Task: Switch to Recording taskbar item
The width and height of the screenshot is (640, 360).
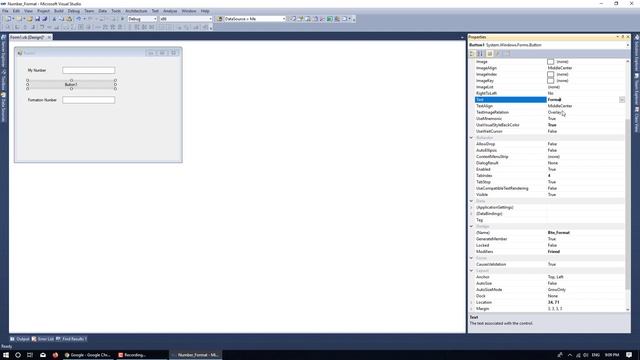Action: (x=142, y=355)
